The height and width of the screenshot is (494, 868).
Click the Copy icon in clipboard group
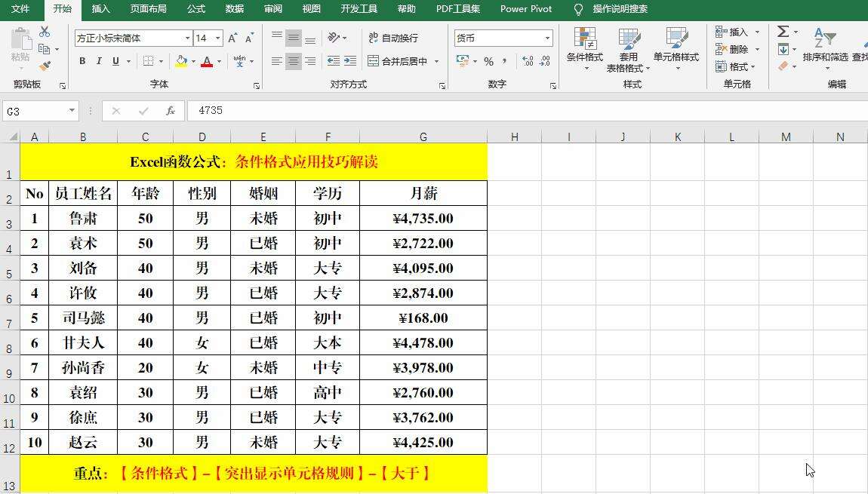tap(45, 49)
